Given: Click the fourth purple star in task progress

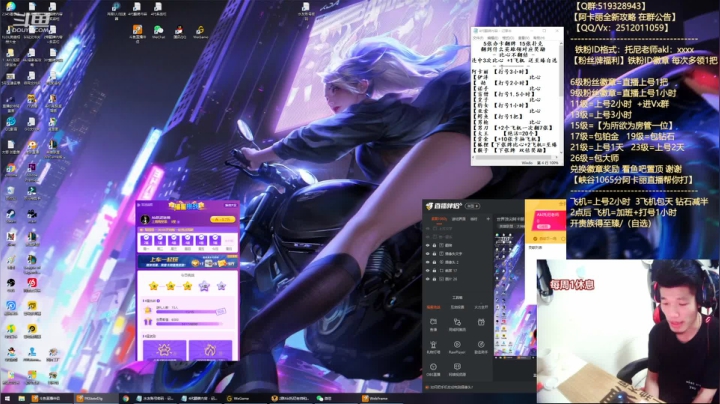Looking at the screenshot, I should point(204,286).
